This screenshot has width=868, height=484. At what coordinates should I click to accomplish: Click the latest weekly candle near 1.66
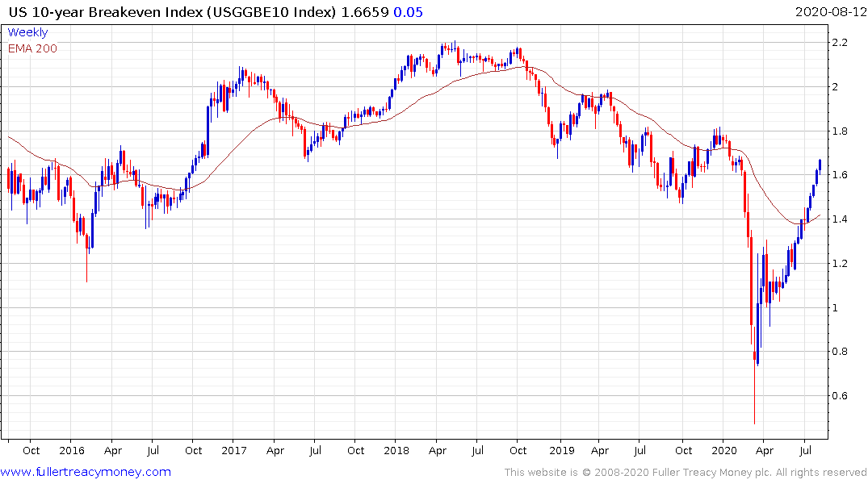pos(820,165)
